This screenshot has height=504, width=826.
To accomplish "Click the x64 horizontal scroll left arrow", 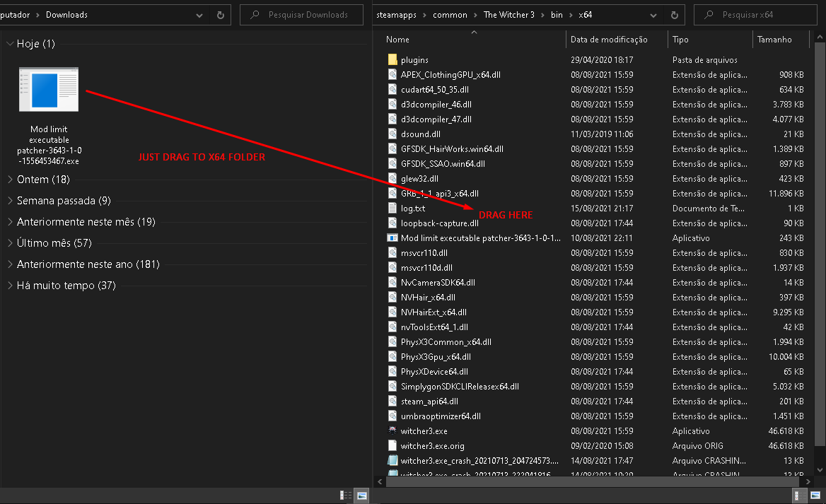I will click(x=380, y=481).
